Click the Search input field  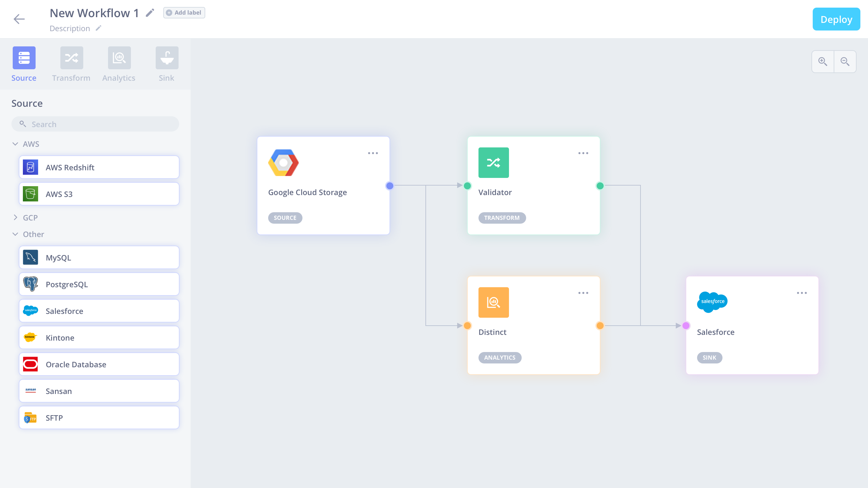click(x=95, y=124)
